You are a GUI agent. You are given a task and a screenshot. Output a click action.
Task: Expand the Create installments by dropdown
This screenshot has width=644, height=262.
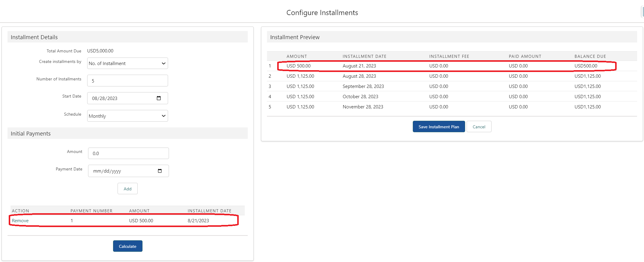127,64
